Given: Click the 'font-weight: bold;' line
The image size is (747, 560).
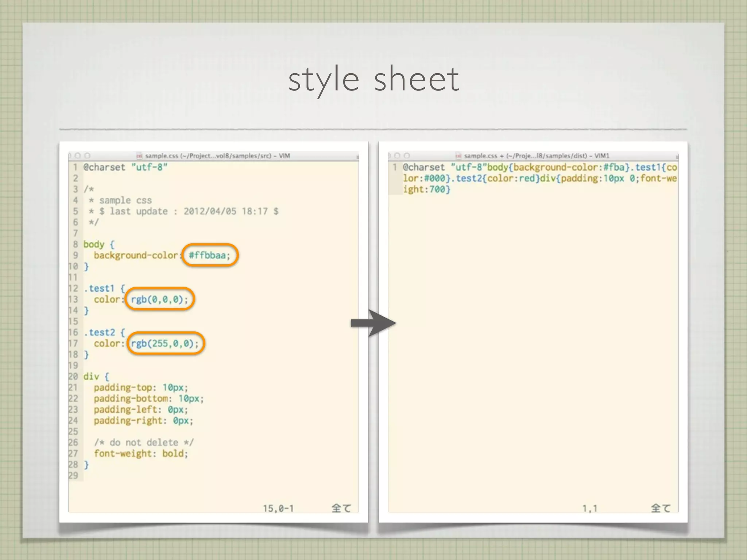Looking at the screenshot, I should click(x=141, y=454).
